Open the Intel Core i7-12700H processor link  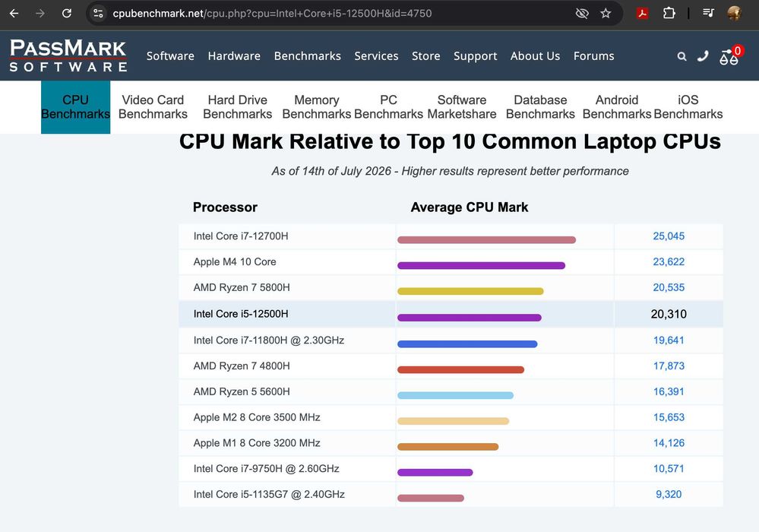241,236
